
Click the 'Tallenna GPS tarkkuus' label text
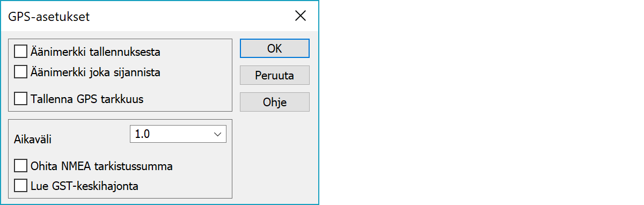[x=87, y=99]
